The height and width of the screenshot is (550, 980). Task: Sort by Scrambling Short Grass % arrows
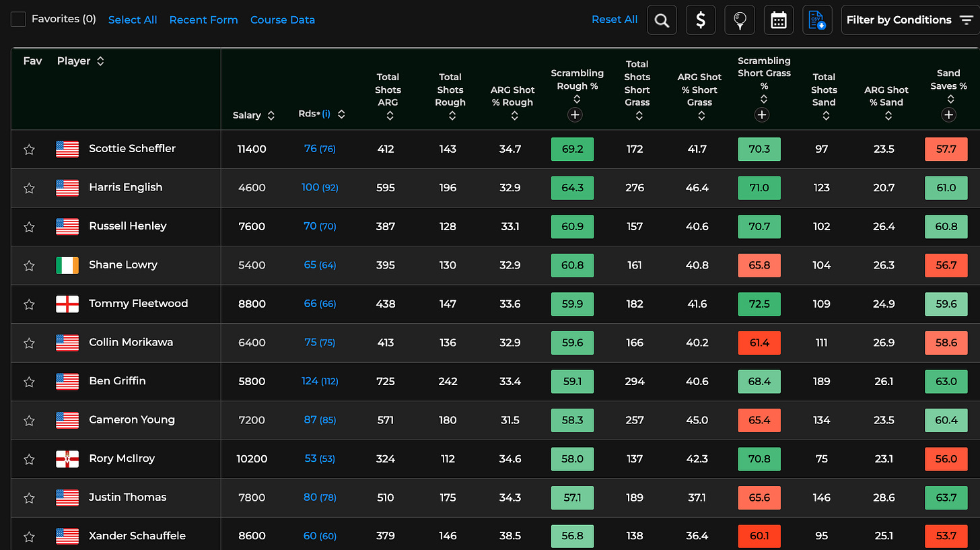click(x=763, y=98)
